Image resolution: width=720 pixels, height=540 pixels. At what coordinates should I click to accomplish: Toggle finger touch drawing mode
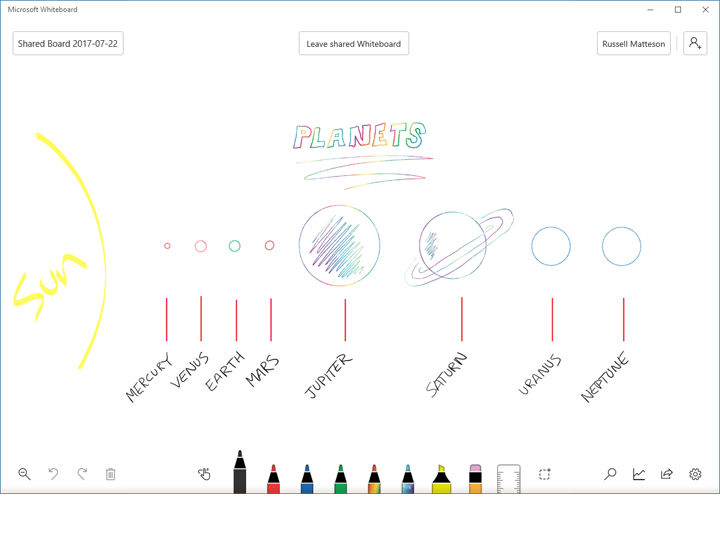[x=205, y=474]
